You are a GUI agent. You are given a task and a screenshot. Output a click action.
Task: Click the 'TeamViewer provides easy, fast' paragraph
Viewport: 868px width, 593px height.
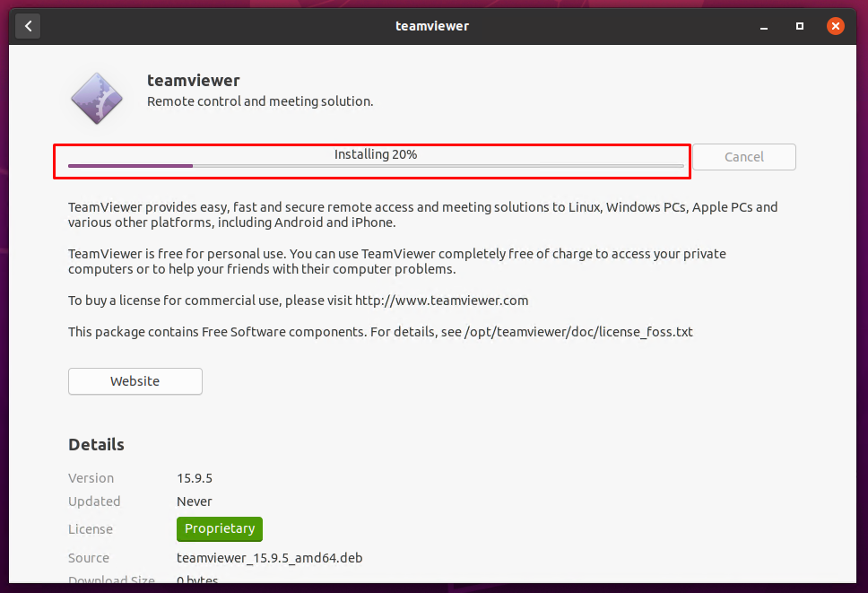pos(423,214)
